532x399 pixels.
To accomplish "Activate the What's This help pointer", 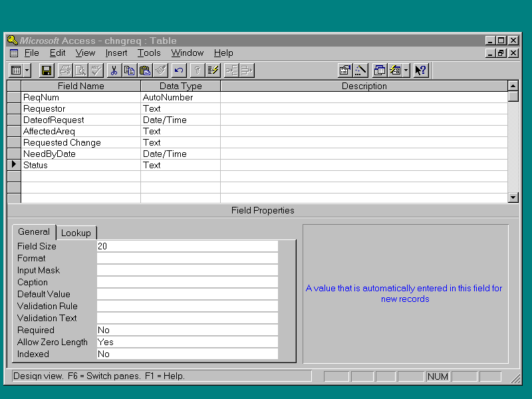I will tap(420, 70).
